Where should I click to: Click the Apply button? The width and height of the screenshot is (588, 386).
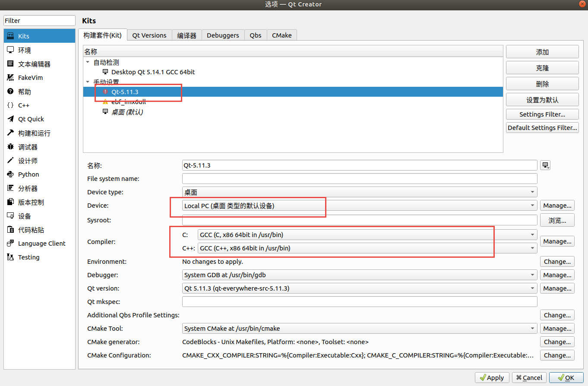click(x=492, y=378)
